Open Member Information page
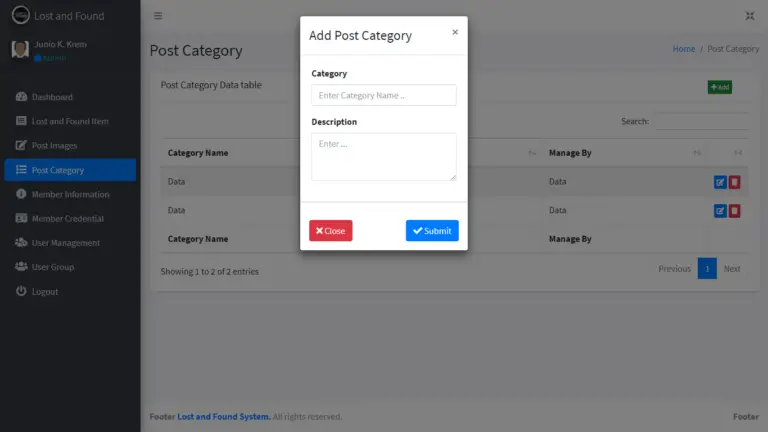768x432 pixels. 70,194
